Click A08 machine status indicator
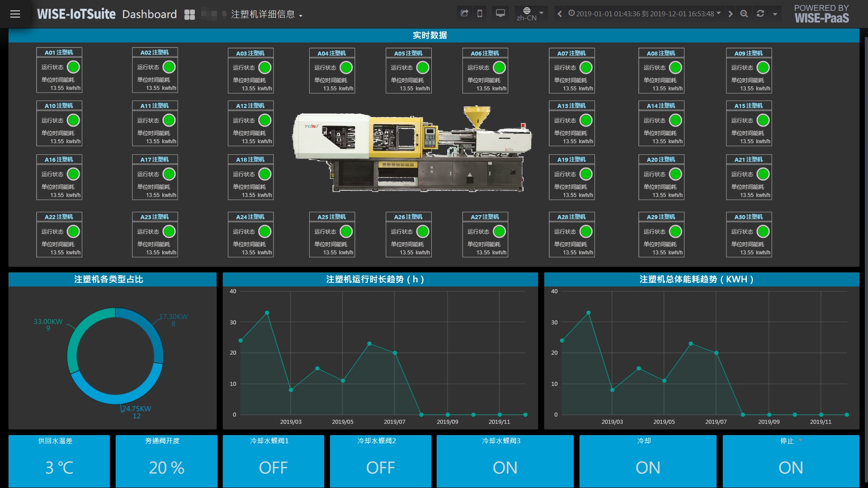 [x=675, y=67]
